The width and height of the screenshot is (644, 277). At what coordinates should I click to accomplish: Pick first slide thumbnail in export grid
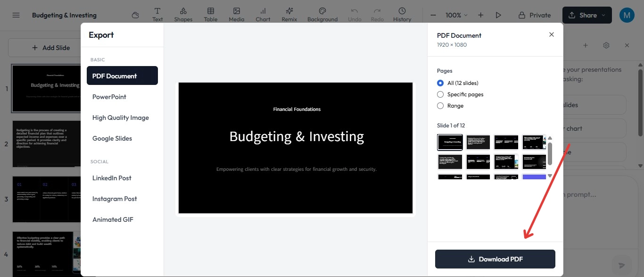[x=450, y=142]
